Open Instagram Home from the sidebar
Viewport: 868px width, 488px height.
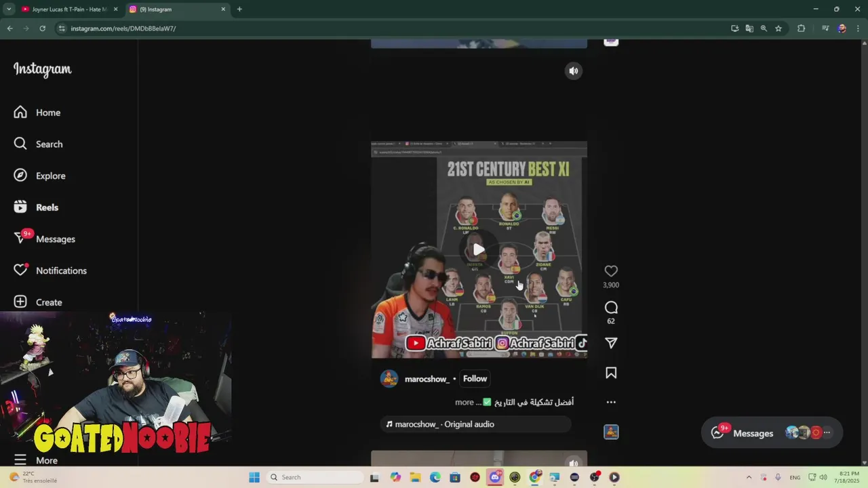pos(37,113)
